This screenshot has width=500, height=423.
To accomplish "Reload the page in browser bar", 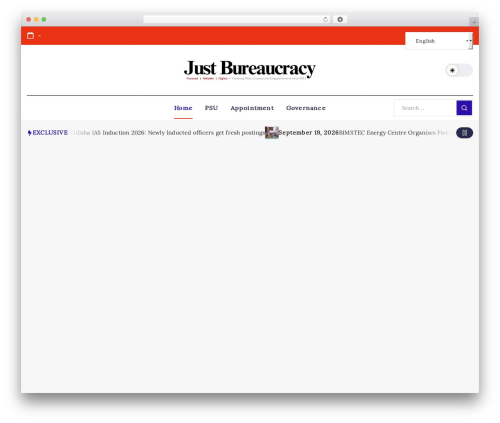I will (325, 19).
